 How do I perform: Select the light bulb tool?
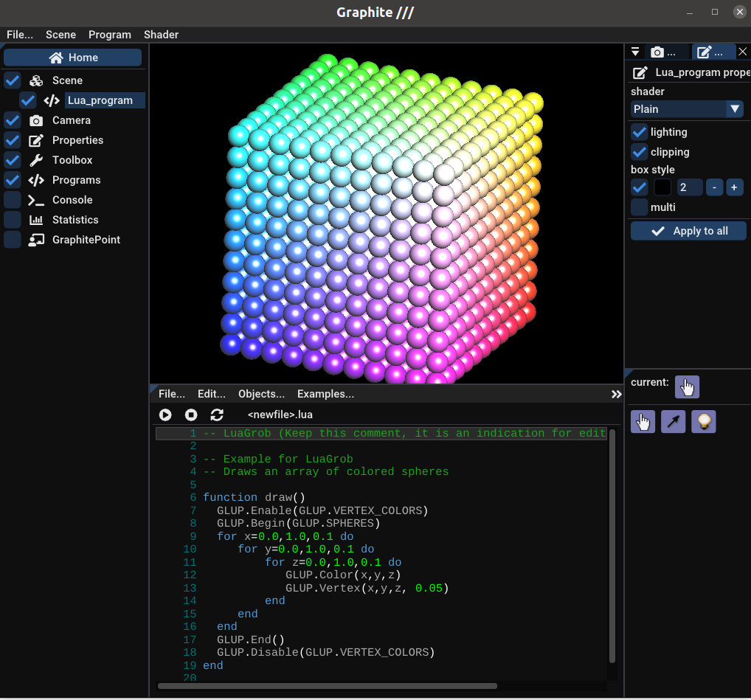click(x=703, y=422)
